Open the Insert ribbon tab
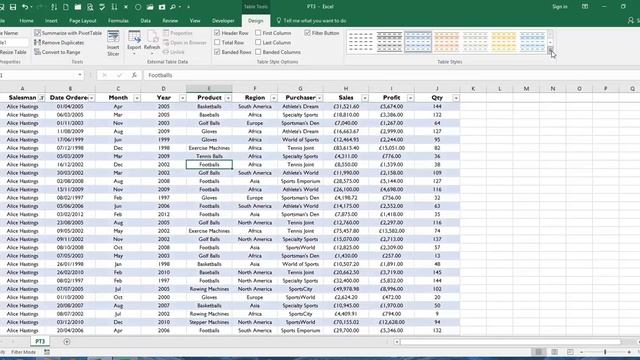The image size is (640, 360). tap(51, 21)
